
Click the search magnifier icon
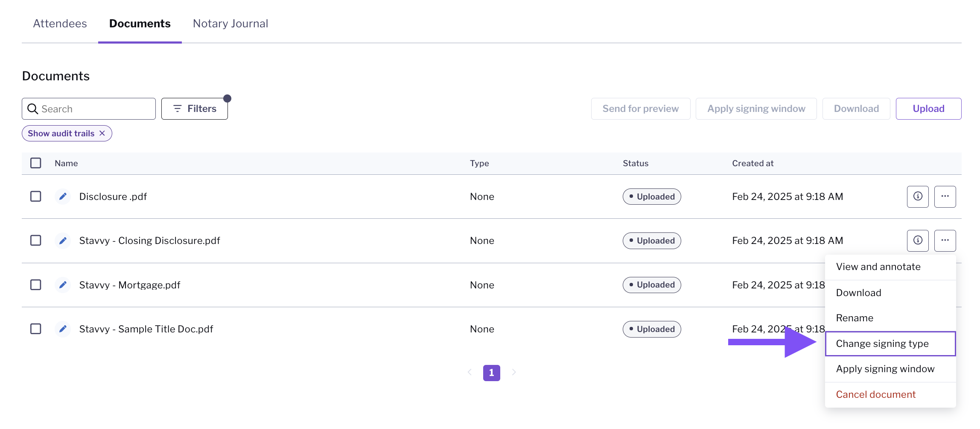coord(32,109)
